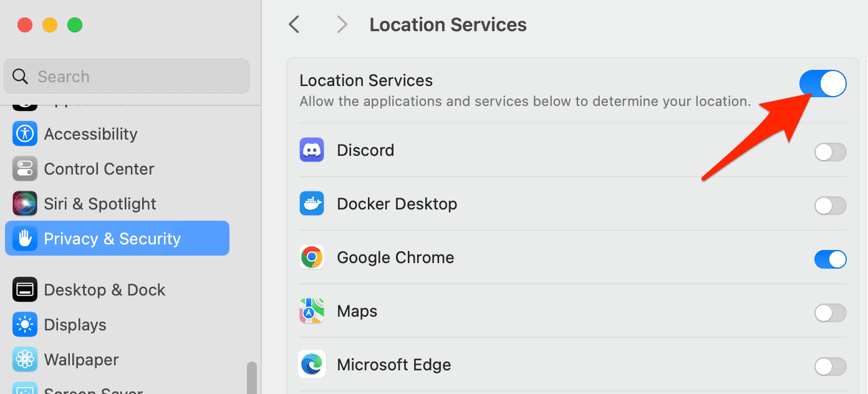The height and width of the screenshot is (394, 868).
Task: Enable location access for Maps
Action: click(x=830, y=313)
